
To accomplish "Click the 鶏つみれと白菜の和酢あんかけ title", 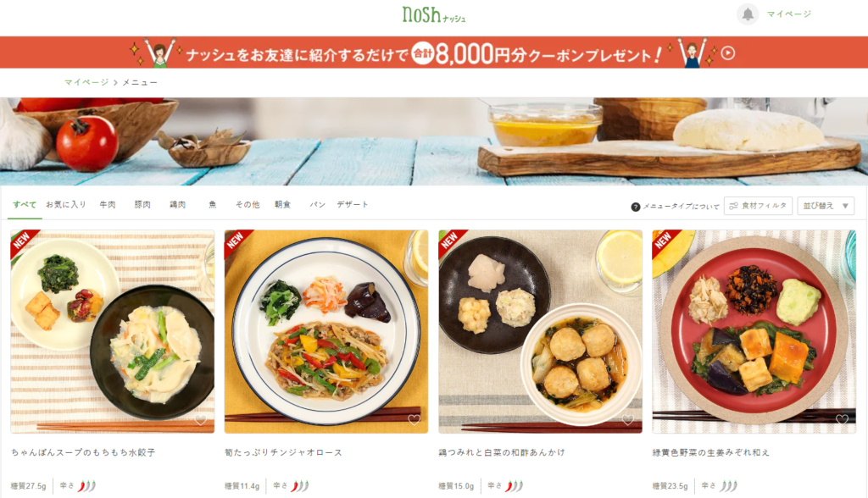I will (x=502, y=452).
